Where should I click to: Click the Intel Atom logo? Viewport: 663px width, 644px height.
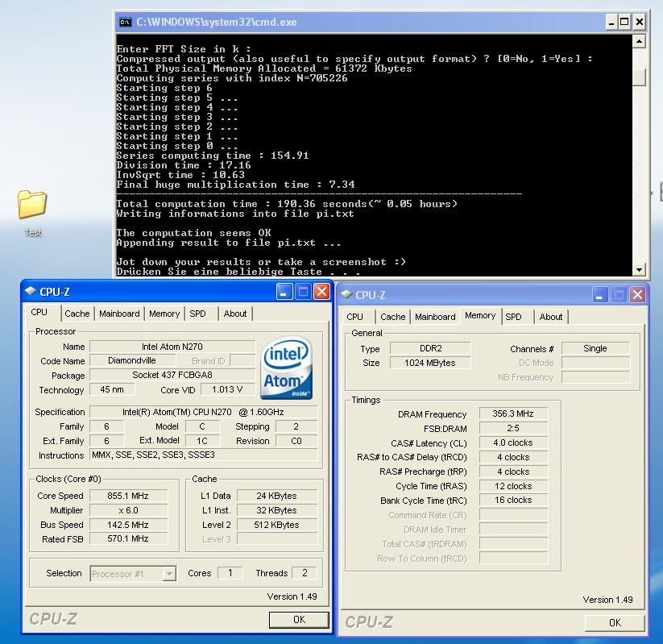pos(286,368)
